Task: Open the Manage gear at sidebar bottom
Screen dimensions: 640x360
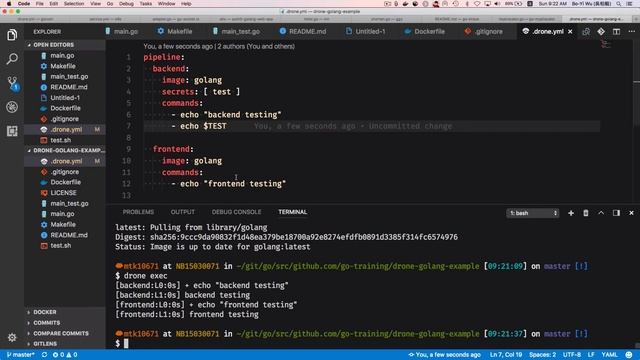Action: click(x=12, y=338)
